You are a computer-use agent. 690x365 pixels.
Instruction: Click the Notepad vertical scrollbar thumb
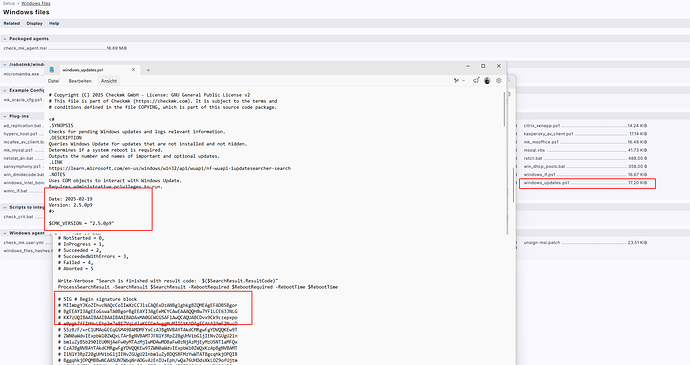(504, 109)
